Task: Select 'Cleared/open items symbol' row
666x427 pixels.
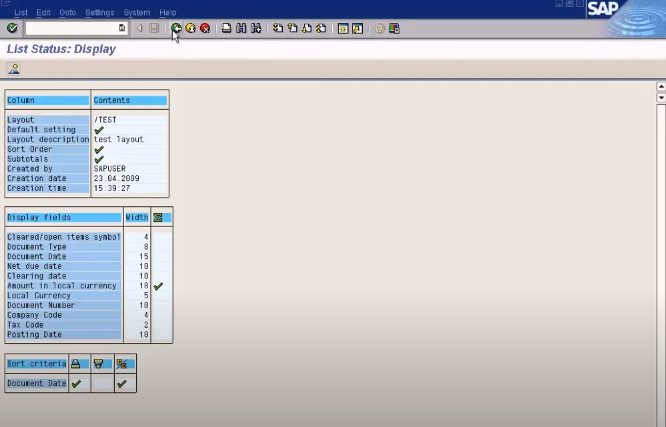Action: click(64, 237)
